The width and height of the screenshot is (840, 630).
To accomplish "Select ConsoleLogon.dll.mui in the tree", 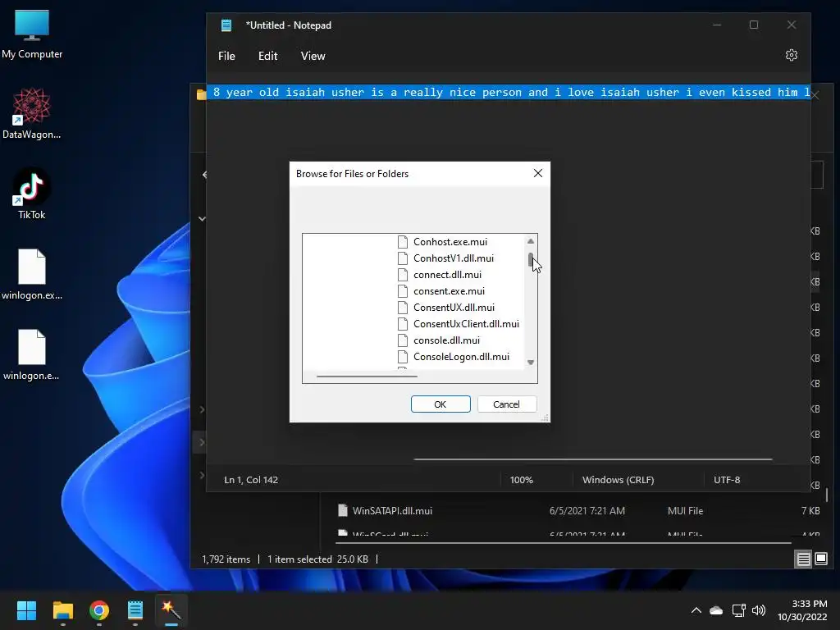I will point(461,356).
